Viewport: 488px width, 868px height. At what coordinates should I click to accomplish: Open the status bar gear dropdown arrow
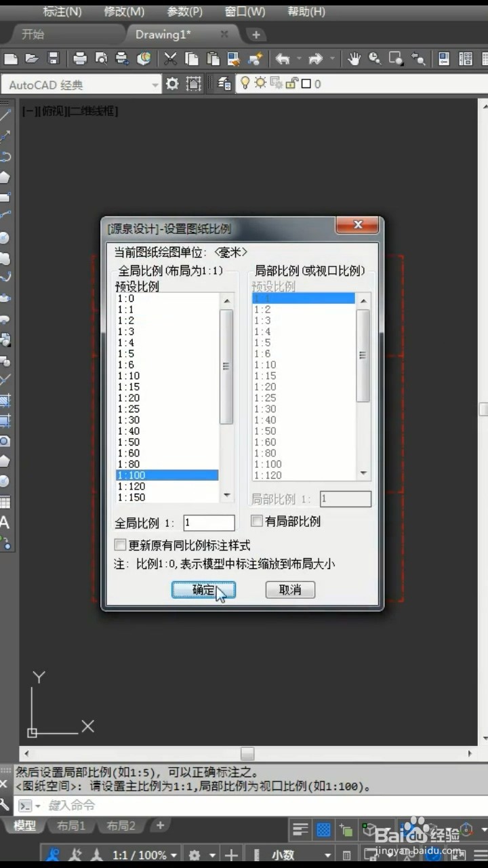(212, 855)
